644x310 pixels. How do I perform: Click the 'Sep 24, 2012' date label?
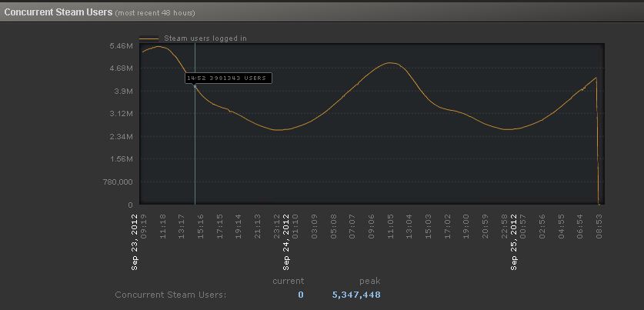286,241
